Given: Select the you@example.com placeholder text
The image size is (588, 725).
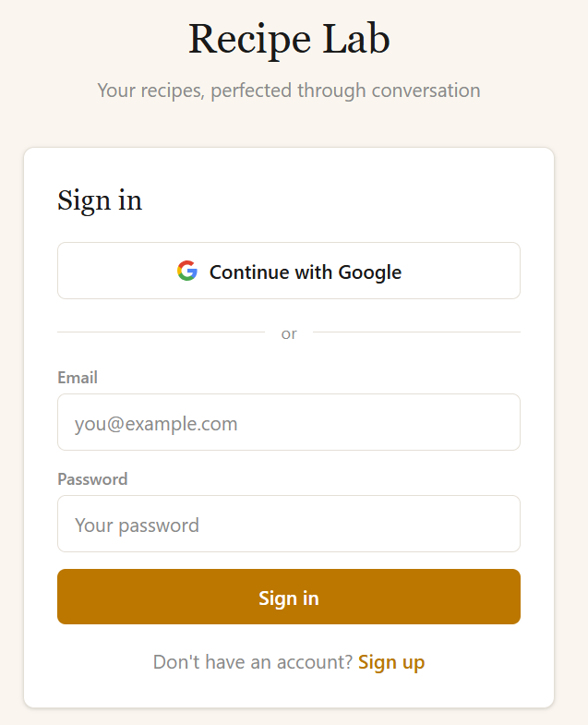Looking at the screenshot, I should coord(156,424).
